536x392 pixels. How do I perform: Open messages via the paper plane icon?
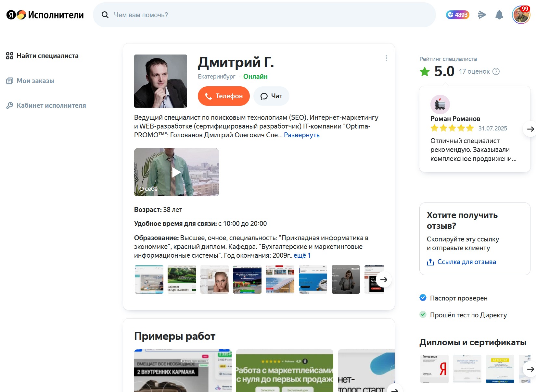[x=482, y=15]
